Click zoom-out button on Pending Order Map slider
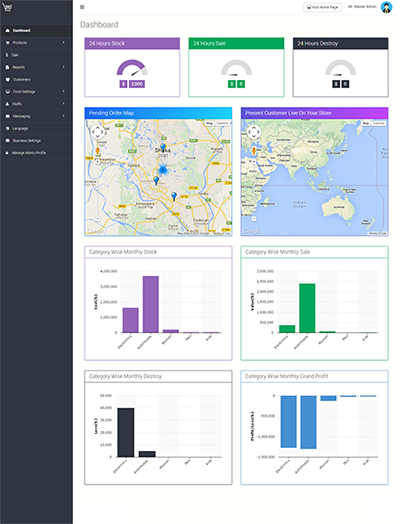 click(98, 219)
